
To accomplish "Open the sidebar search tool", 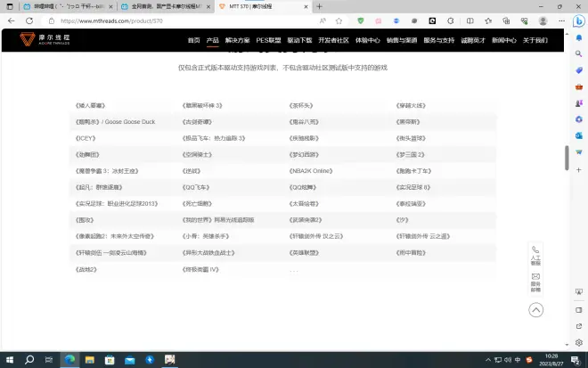I will click(x=579, y=37).
